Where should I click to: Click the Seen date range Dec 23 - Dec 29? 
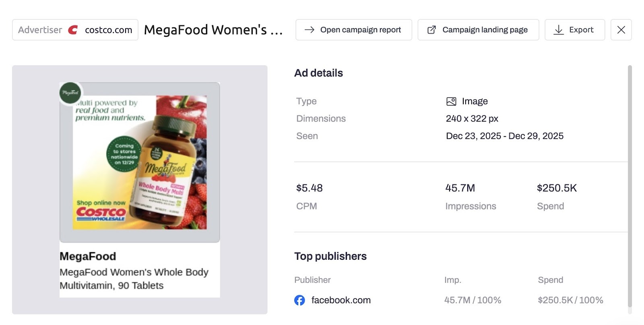pos(505,136)
